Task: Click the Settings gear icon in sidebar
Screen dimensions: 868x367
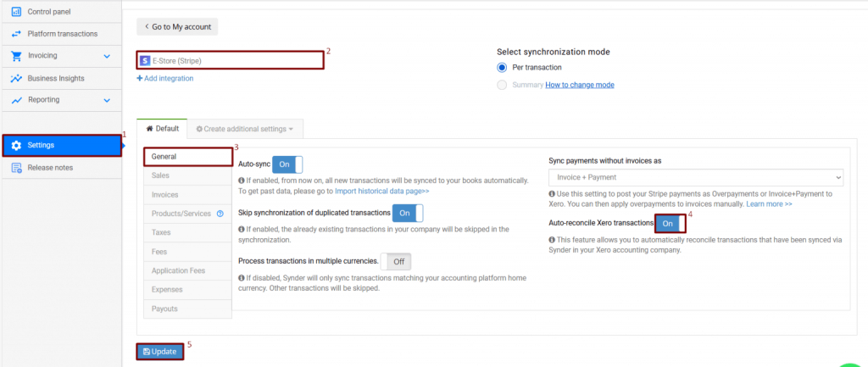Action: 17,145
